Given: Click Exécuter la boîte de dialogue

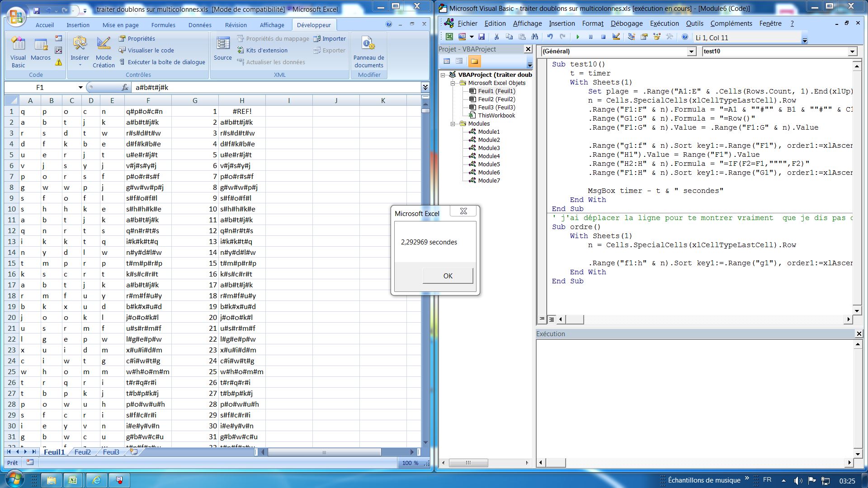Looking at the screenshot, I should 162,62.
